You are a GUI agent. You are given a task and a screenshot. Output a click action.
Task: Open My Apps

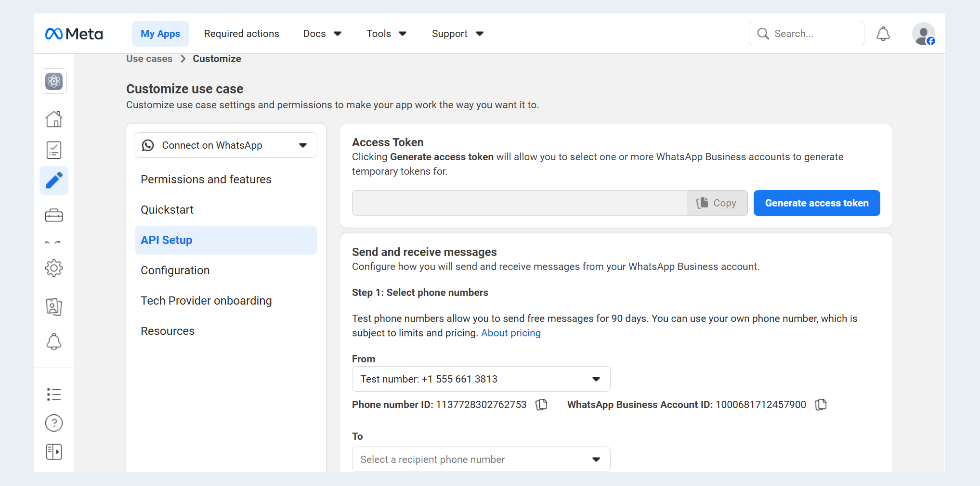click(x=160, y=34)
